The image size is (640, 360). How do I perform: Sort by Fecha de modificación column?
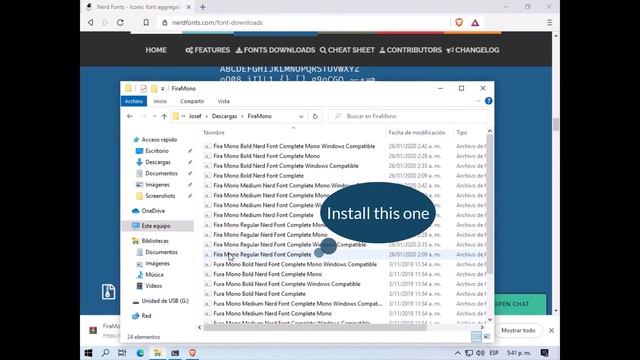click(x=417, y=133)
